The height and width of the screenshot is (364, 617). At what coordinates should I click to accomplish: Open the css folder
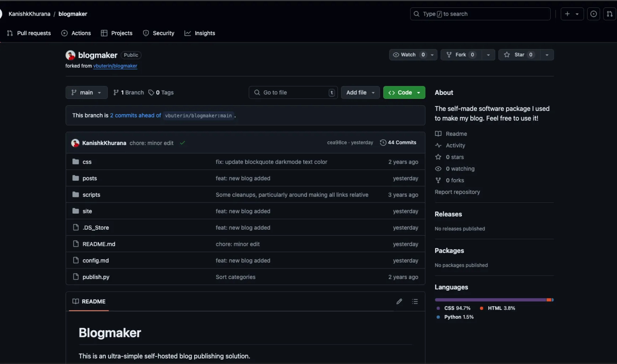click(x=87, y=162)
